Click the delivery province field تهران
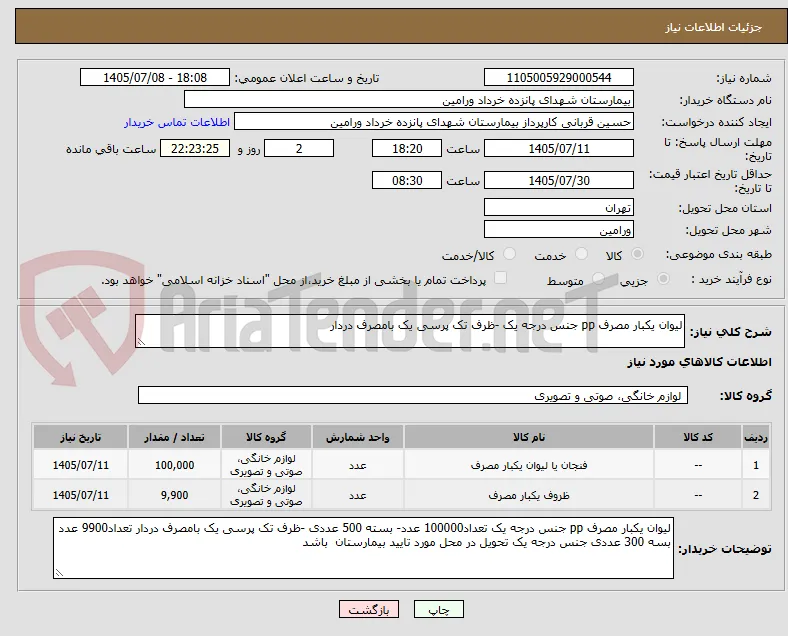This screenshot has width=788, height=636. pos(558,207)
